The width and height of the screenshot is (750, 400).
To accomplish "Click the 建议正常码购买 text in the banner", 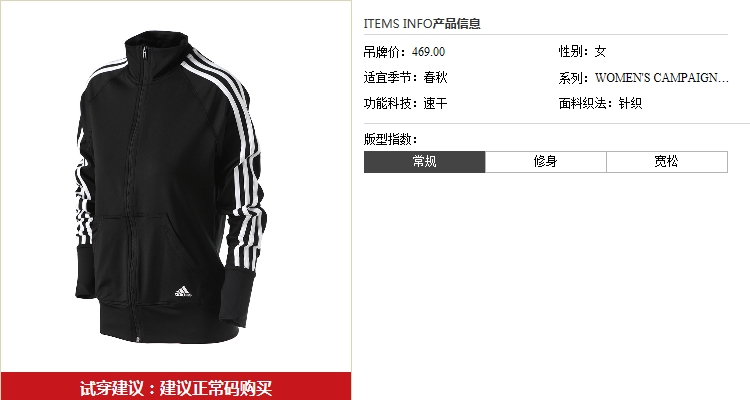I will point(216,388).
